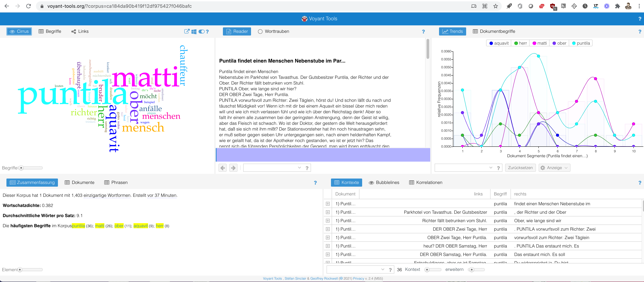Toggle the aquavit series in Trends legend
This screenshot has width=644, height=282.
pos(499,43)
